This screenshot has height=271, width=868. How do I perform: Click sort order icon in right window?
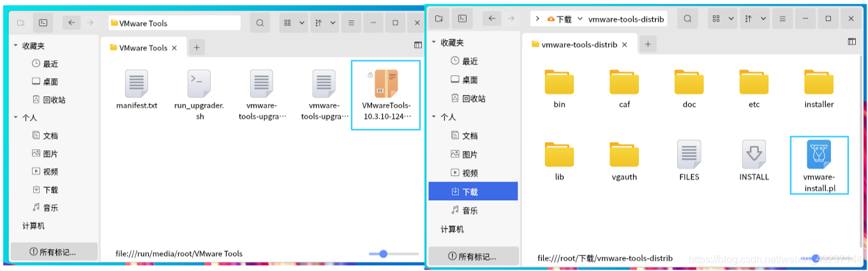747,19
